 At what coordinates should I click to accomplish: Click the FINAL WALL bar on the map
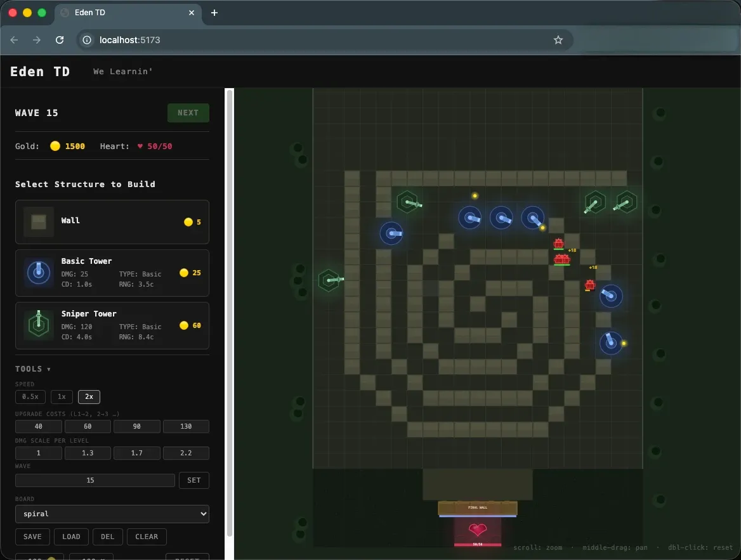coord(477,508)
